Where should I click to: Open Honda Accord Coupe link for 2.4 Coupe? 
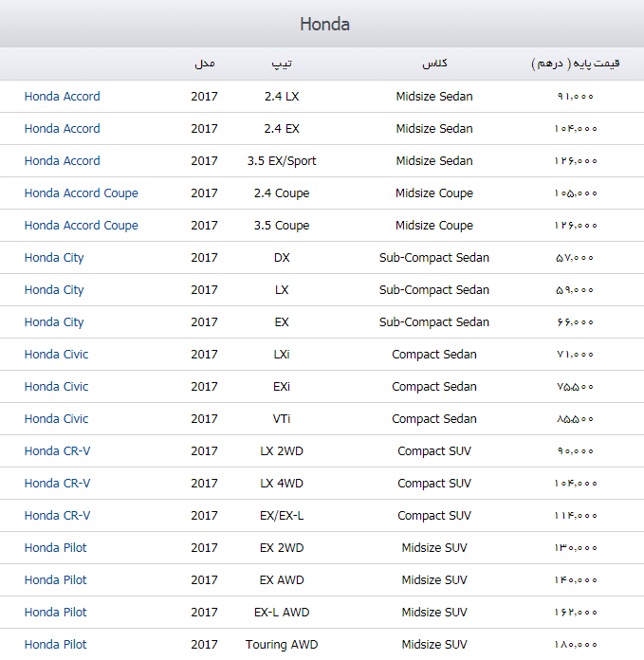[x=82, y=193]
